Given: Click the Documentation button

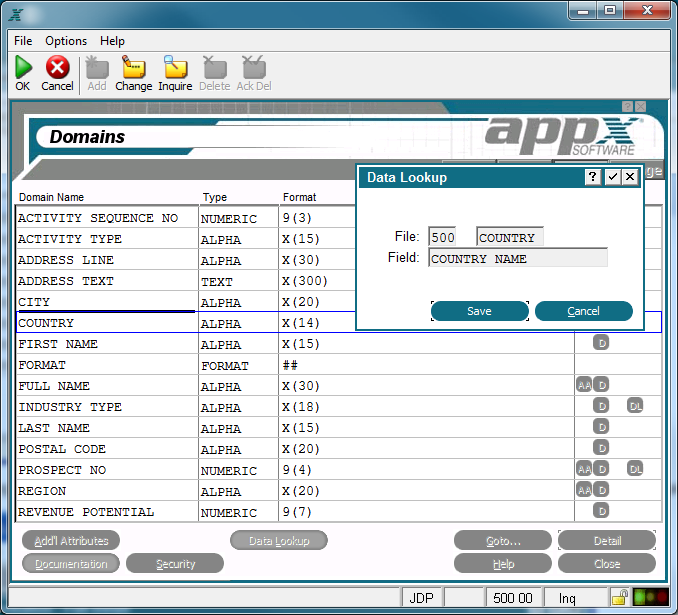Looking at the screenshot, I should coord(71,564).
